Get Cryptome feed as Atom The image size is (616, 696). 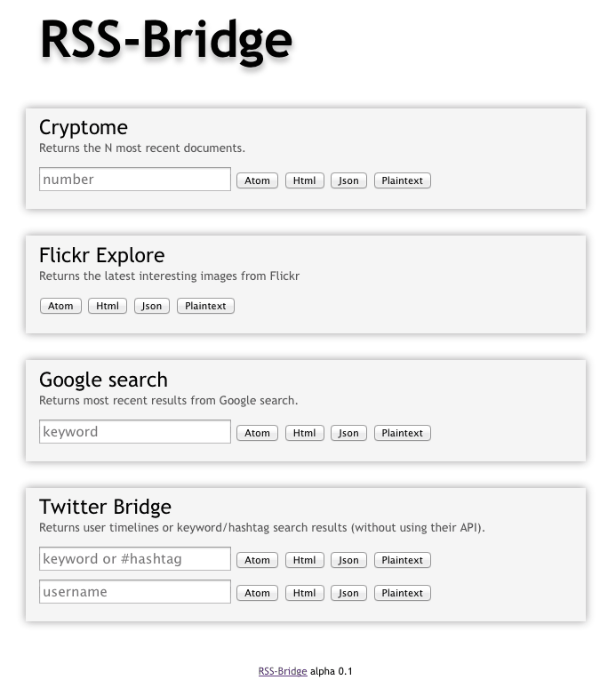click(x=258, y=180)
